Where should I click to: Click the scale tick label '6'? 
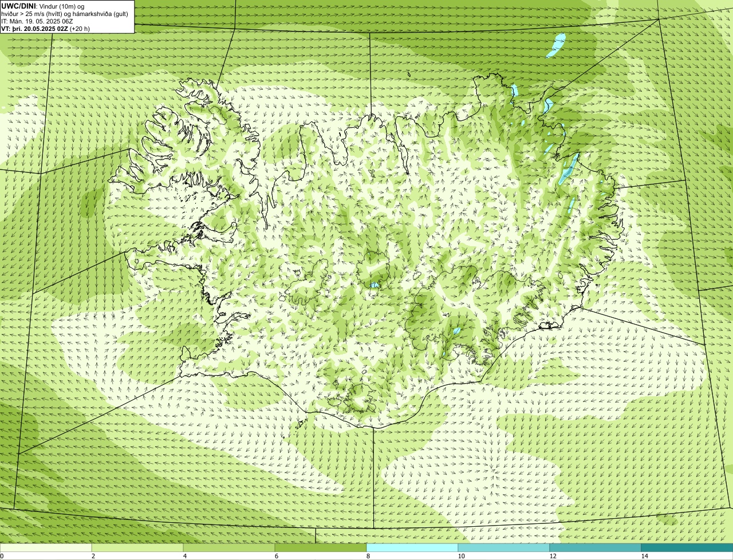point(276,556)
